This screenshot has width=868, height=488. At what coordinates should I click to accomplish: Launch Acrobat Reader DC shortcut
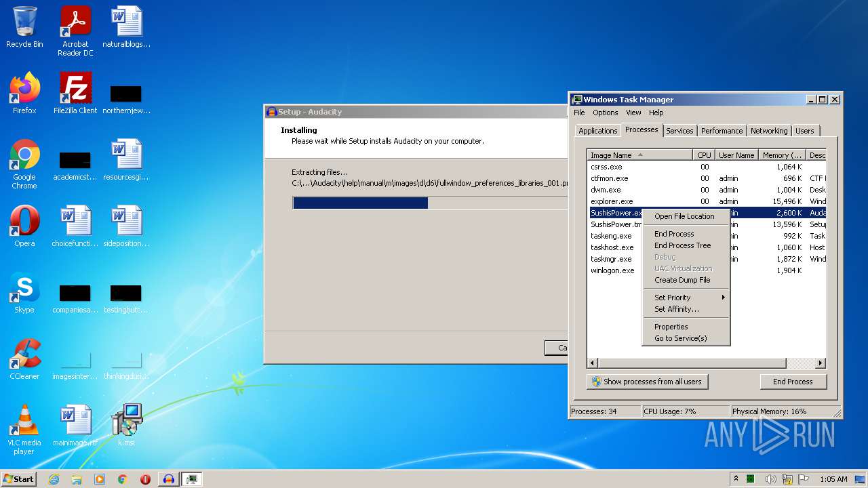pyautogui.click(x=75, y=31)
